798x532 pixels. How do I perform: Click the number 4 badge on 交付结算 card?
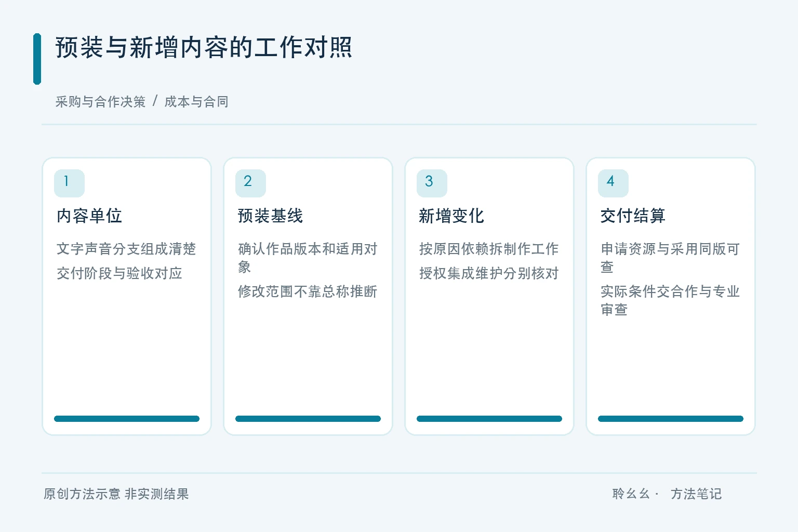[x=613, y=183]
